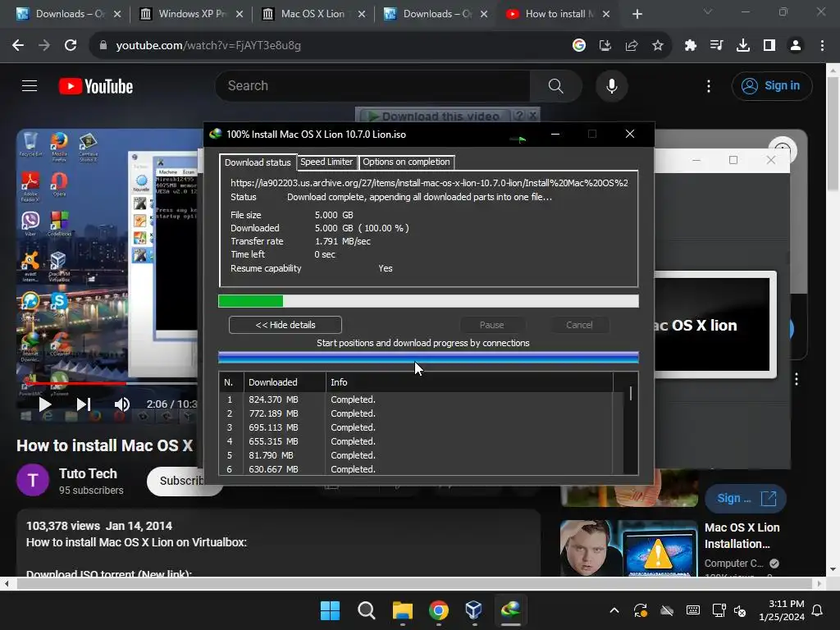The height and width of the screenshot is (630, 840).
Task: Open Chrome profile icon
Action: click(796, 46)
